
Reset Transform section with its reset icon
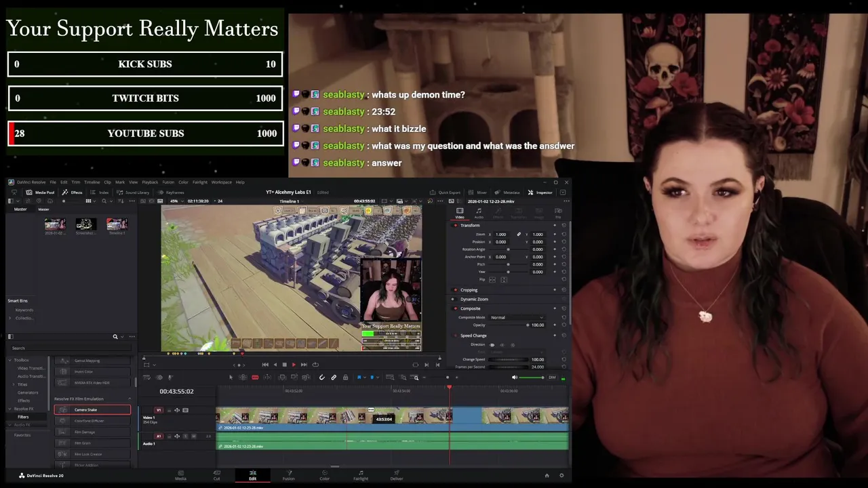[564, 225]
